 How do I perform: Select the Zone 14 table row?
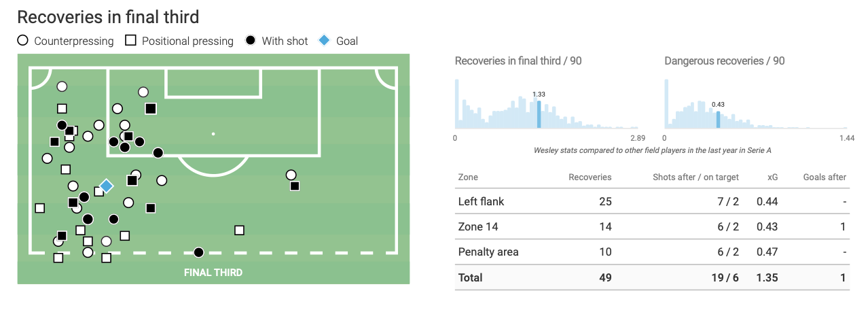(x=652, y=226)
